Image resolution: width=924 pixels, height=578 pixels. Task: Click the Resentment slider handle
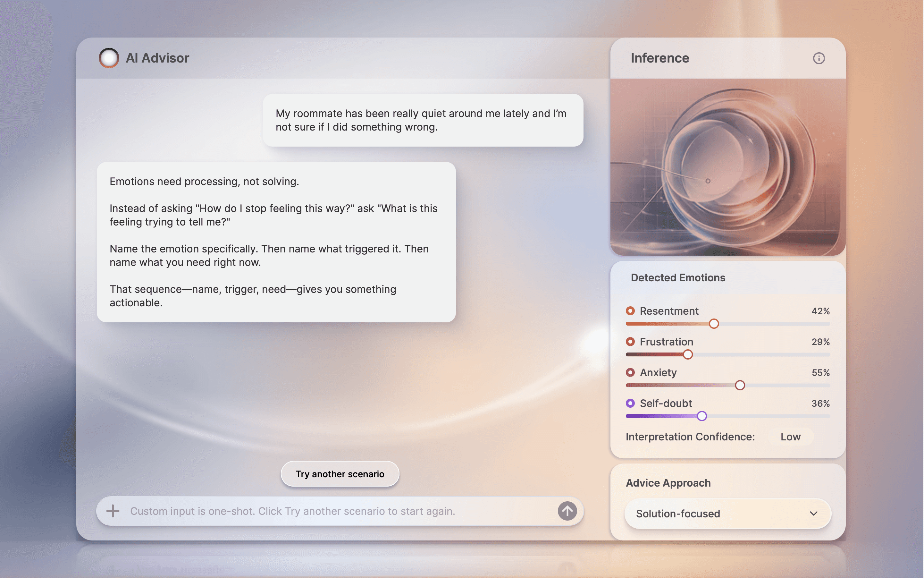(x=713, y=324)
